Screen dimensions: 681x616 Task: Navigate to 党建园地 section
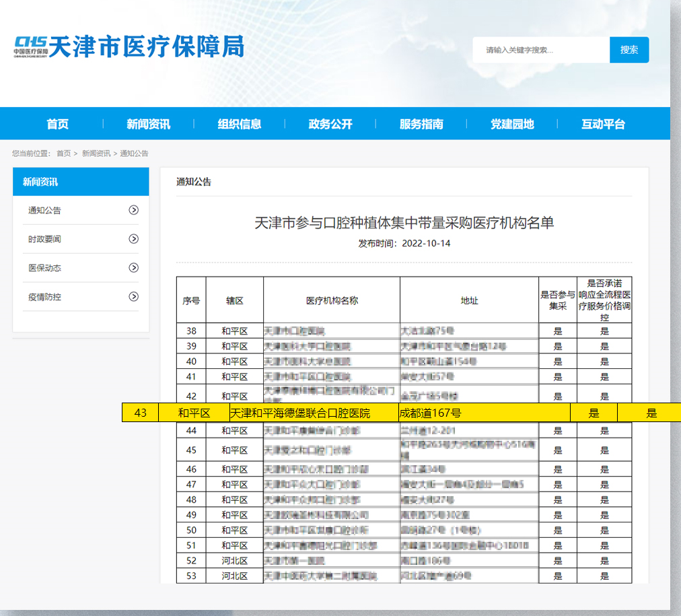tap(512, 124)
